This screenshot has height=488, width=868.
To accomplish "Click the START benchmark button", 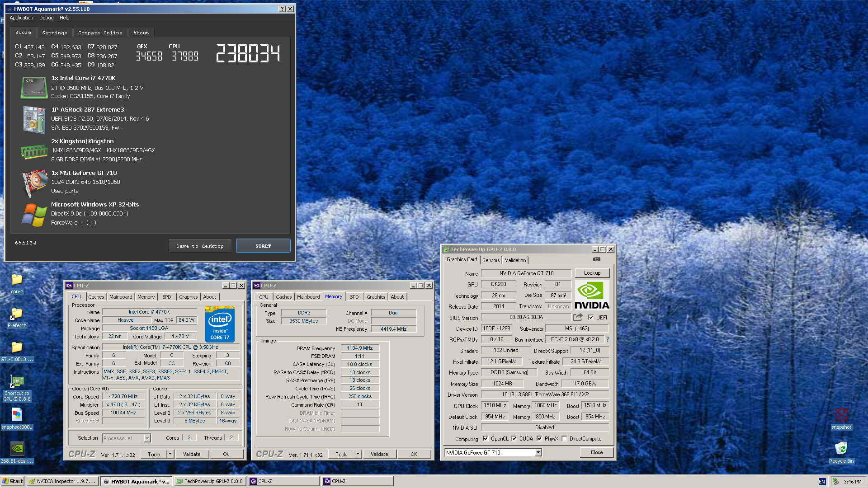I will [263, 246].
